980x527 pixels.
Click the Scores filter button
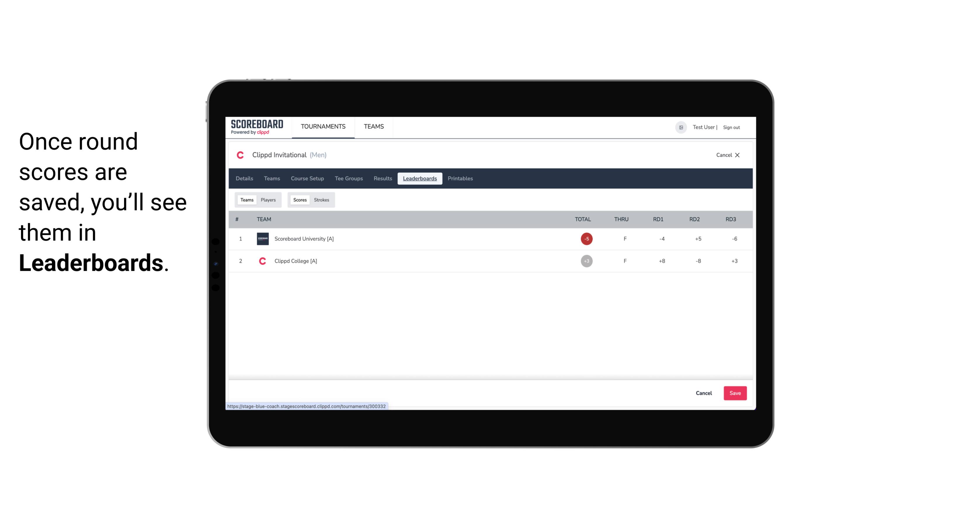point(300,200)
